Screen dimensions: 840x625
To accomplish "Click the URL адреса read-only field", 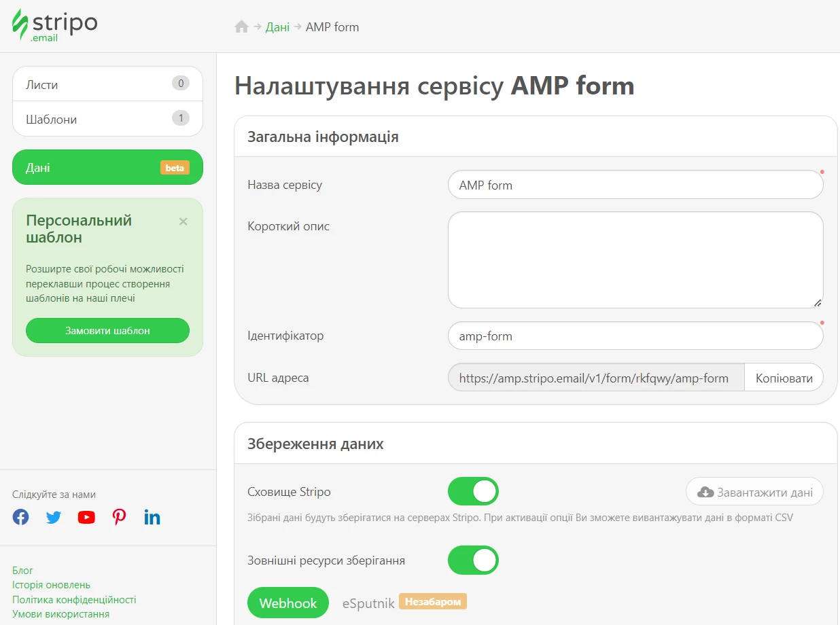I will tap(596, 378).
